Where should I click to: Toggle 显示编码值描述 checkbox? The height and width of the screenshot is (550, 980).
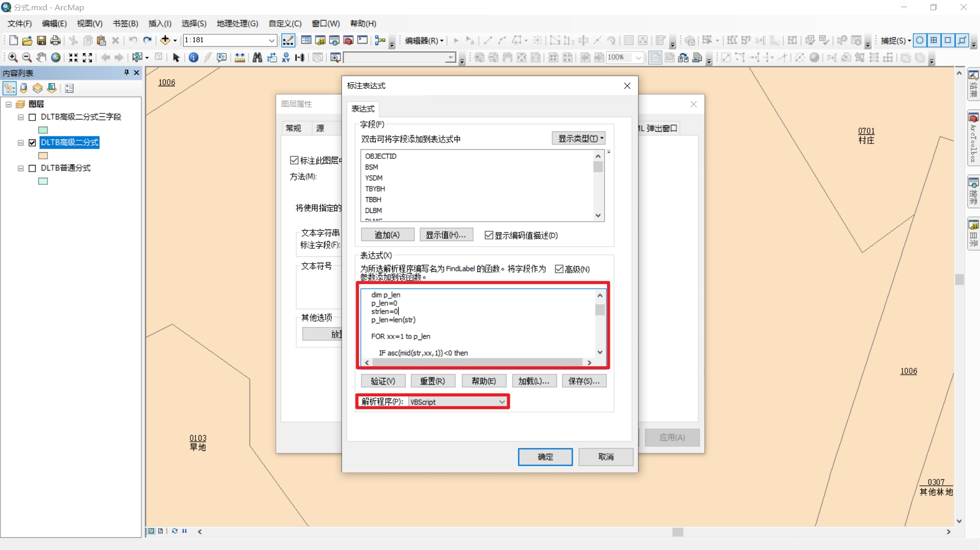tap(489, 235)
